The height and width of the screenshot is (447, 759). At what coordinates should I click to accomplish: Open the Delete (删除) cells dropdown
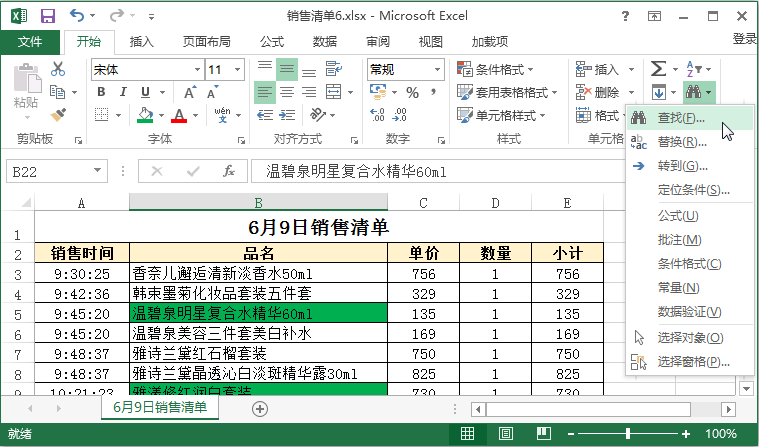[x=631, y=92]
